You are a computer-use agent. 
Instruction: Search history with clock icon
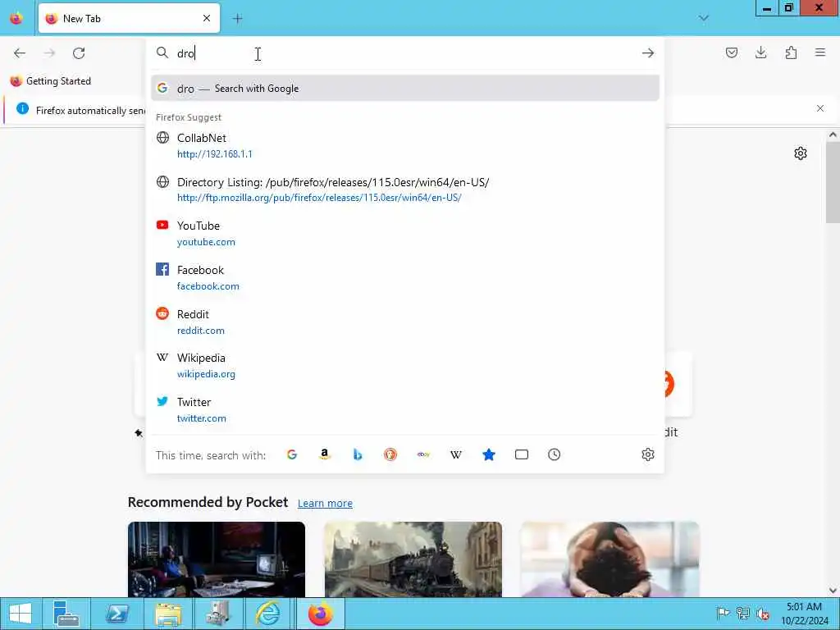coord(554,454)
